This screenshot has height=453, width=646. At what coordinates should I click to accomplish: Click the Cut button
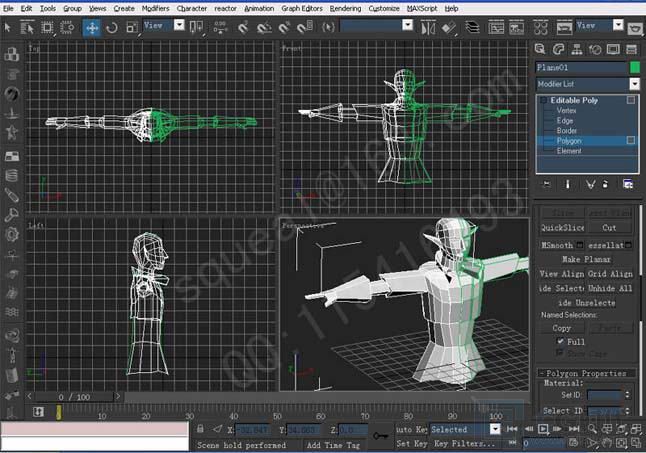click(x=609, y=228)
